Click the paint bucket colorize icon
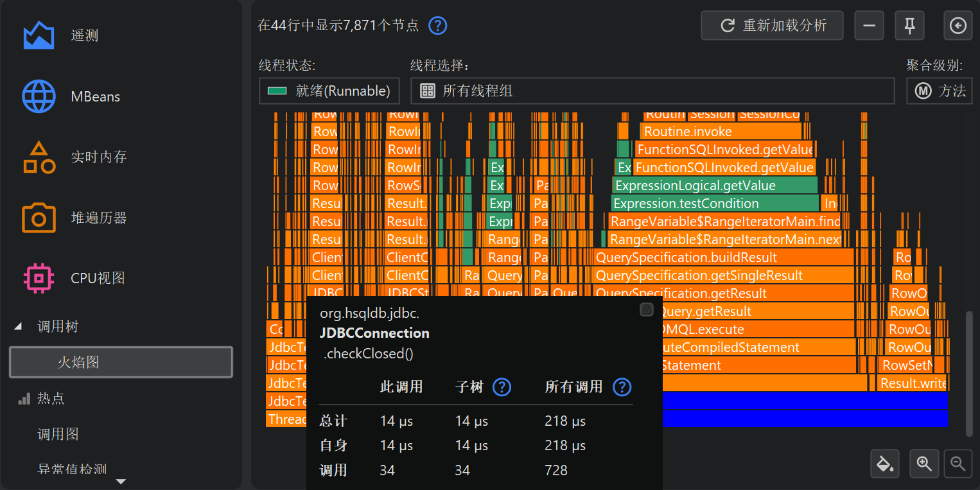The image size is (980, 490). pyautogui.click(x=886, y=464)
